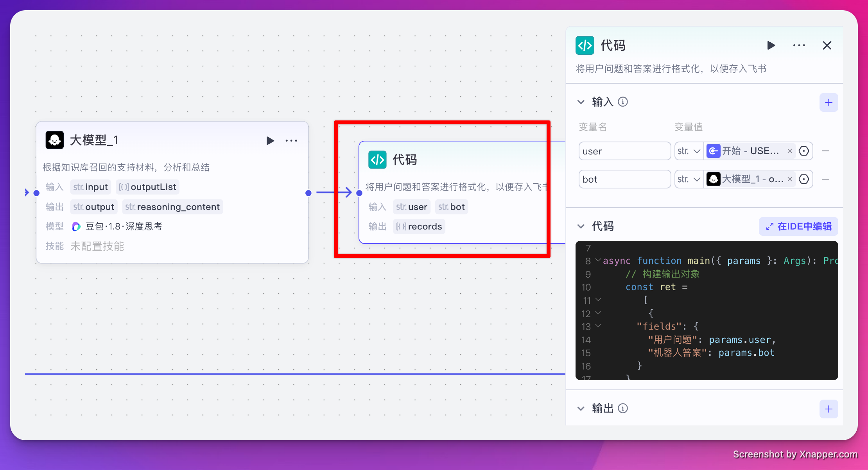The width and height of the screenshot is (868, 470).
Task: Click 在IDE中编辑 button
Action: tap(798, 226)
